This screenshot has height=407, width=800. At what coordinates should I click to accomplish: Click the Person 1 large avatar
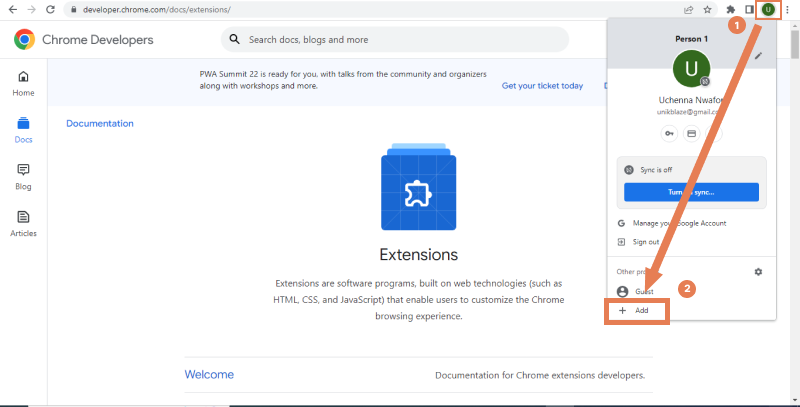pyautogui.click(x=691, y=68)
